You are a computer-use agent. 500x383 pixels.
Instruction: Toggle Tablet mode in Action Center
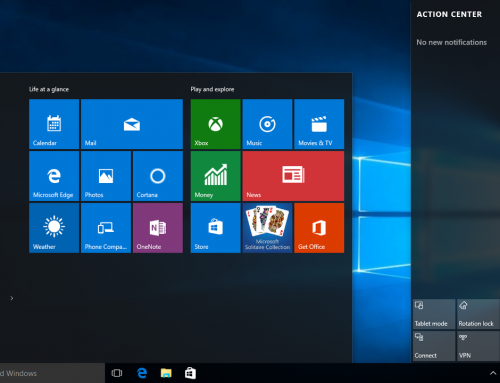[434, 314]
